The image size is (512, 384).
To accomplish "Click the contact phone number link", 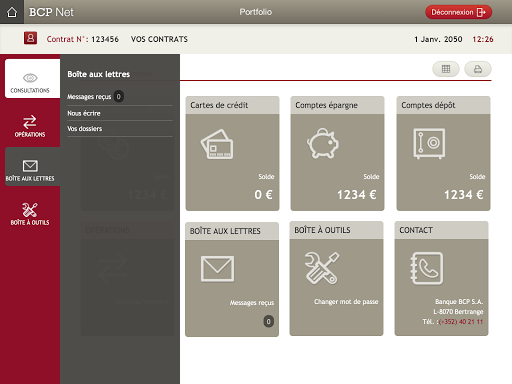I will (461, 322).
